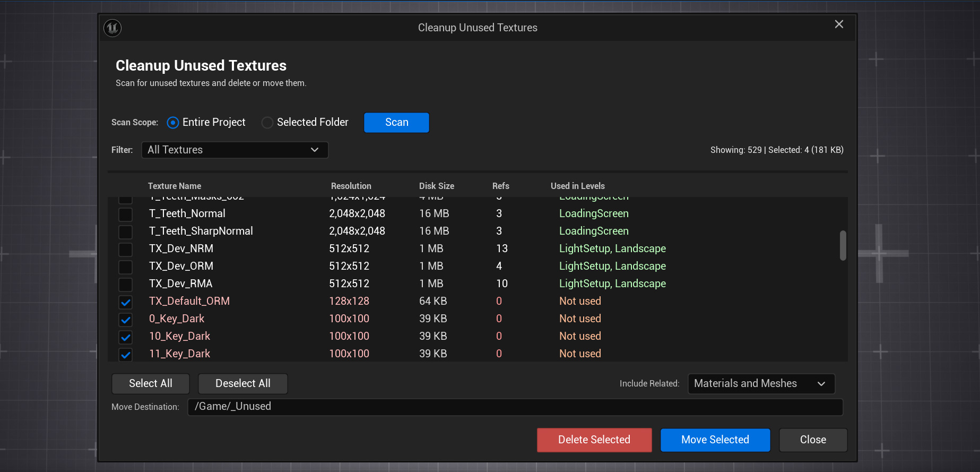
Task: Click the Showing 529 Selected 4 status text
Action: (777, 150)
